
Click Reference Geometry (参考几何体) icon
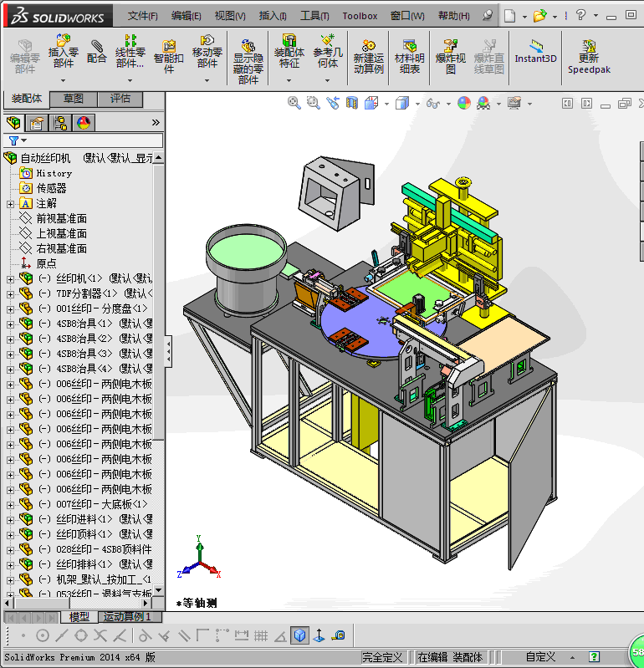327,51
